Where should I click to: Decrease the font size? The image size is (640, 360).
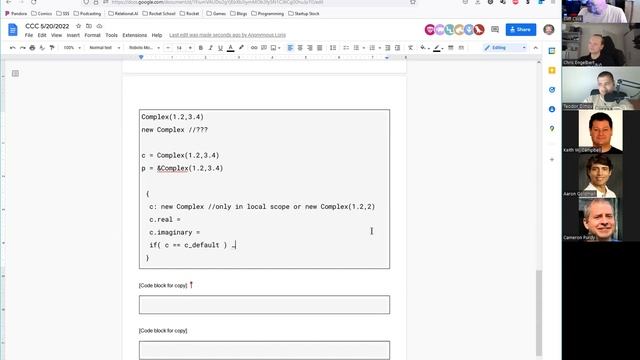pos(168,48)
